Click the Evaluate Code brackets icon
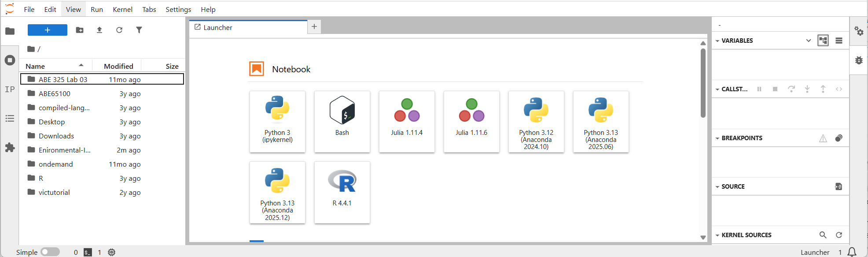868x257 pixels. 839,89
